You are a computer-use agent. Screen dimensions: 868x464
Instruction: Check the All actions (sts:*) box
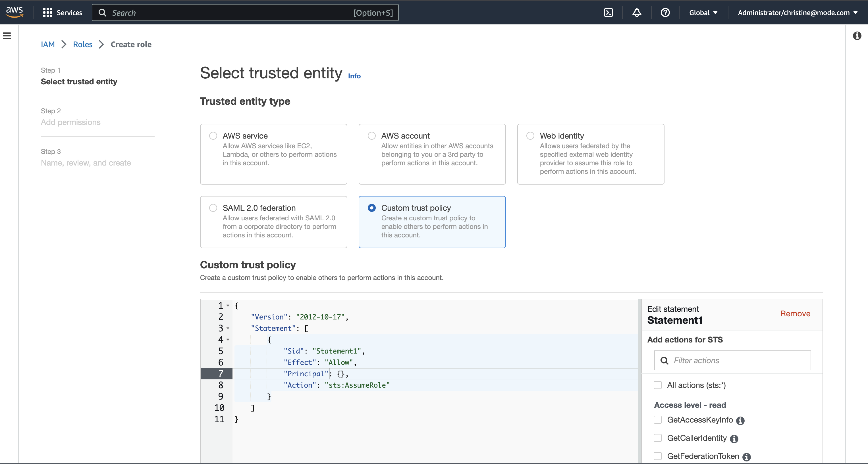(657, 385)
